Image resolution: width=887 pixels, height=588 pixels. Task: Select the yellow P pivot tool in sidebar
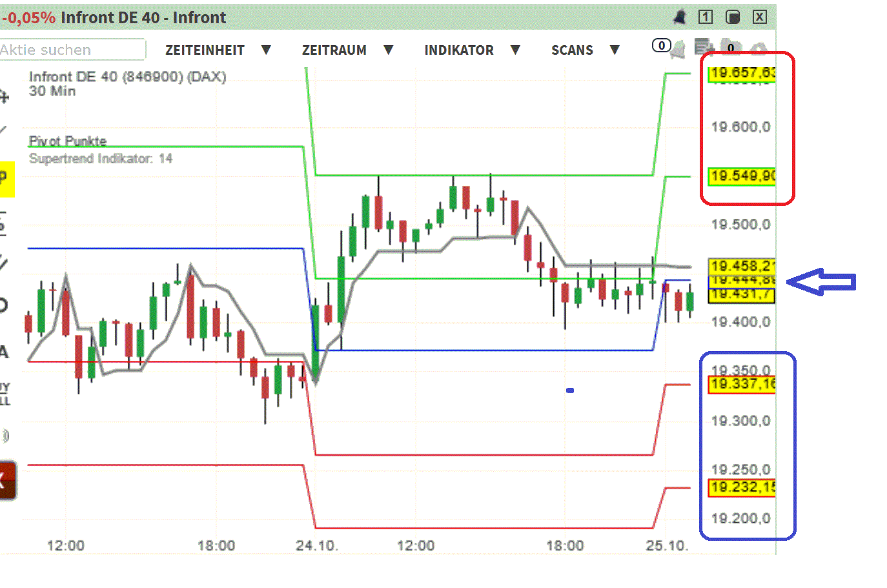pyautogui.click(x=6, y=179)
